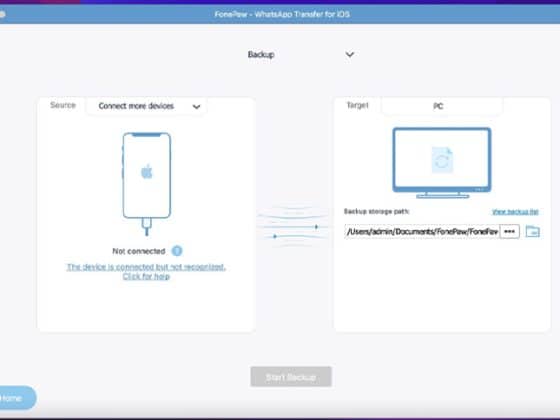Open the backup folder icon
The width and height of the screenshot is (560, 420).
(532, 232)
